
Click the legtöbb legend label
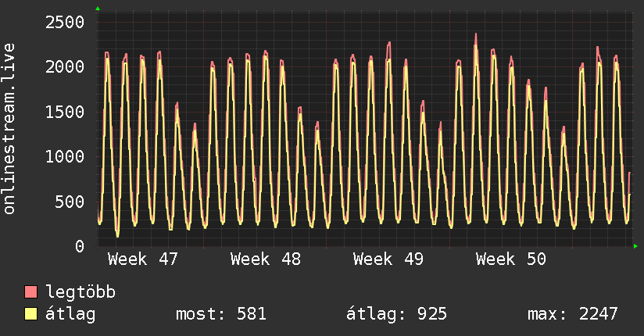(80, 293)
